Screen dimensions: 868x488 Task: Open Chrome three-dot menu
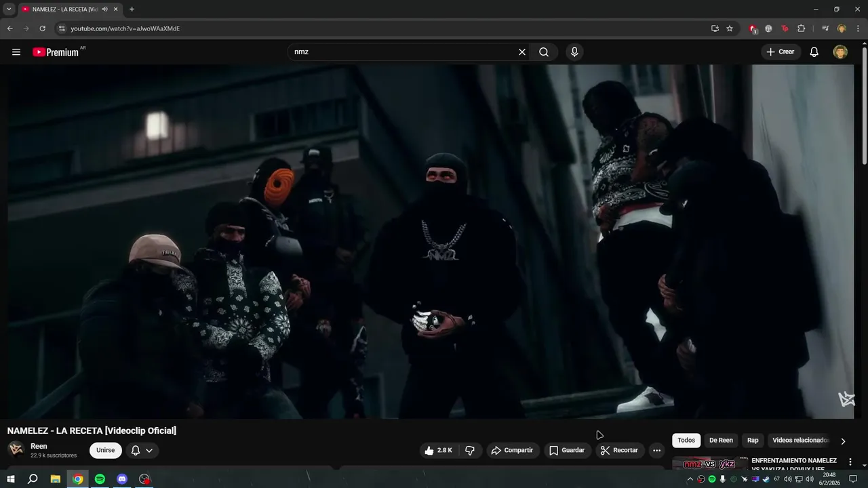point(858,28)
